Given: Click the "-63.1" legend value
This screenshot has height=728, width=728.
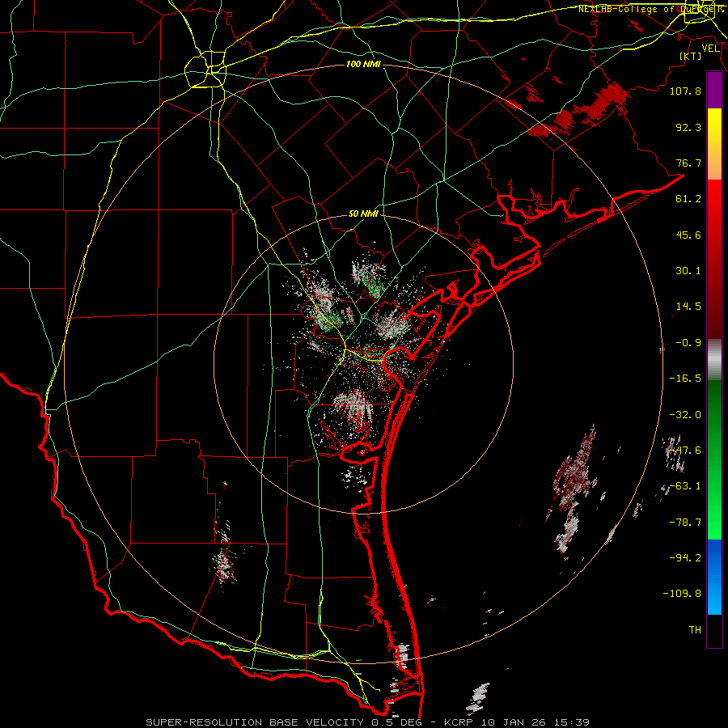Looking at the screenshot, I should [685, 486].
